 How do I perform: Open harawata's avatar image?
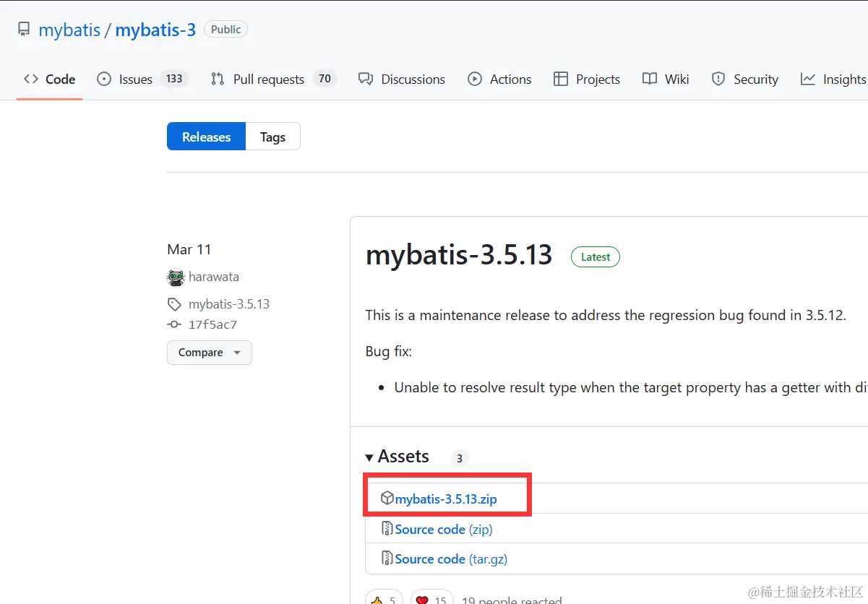click(176, 277)
